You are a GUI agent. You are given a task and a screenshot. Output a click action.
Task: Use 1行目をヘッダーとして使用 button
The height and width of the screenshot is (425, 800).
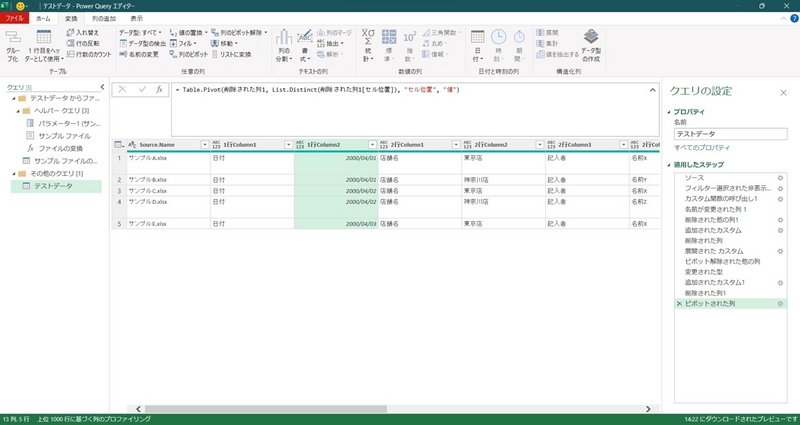pos(44,46)
